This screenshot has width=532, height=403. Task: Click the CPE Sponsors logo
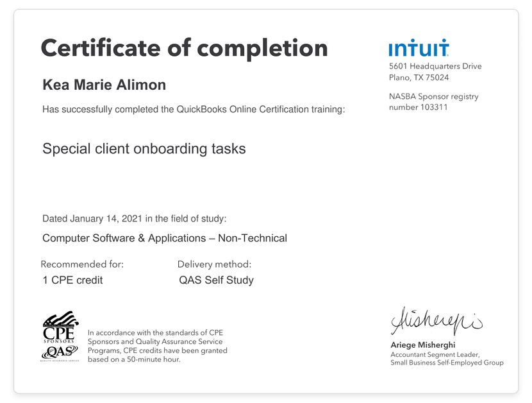tap(60, 327)
